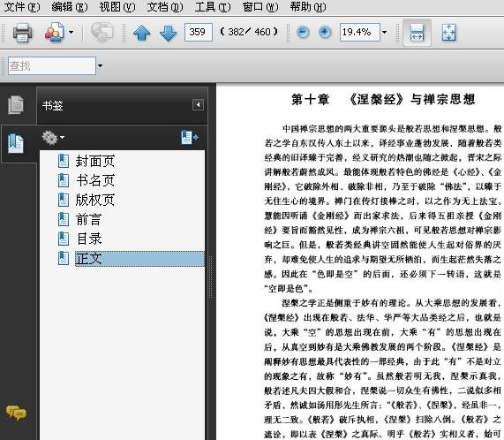Open the bookmark options gear dropdown

click(53, 138)
